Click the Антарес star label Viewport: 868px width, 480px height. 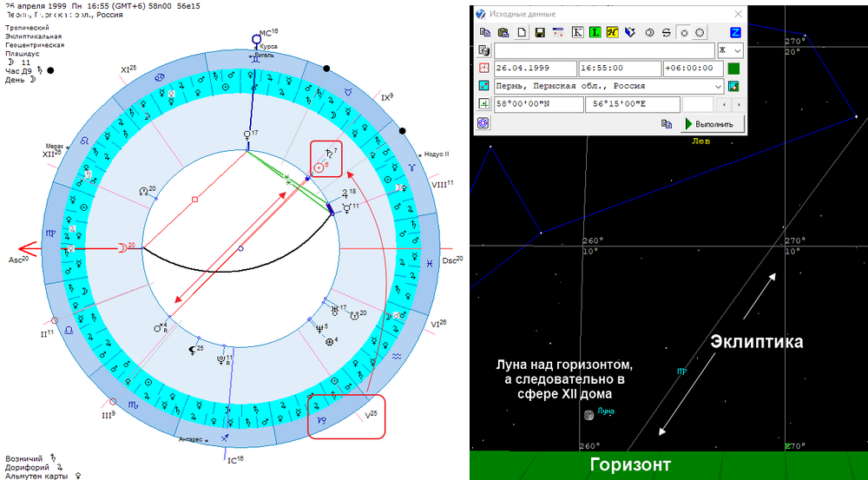(x=192, y=439)
